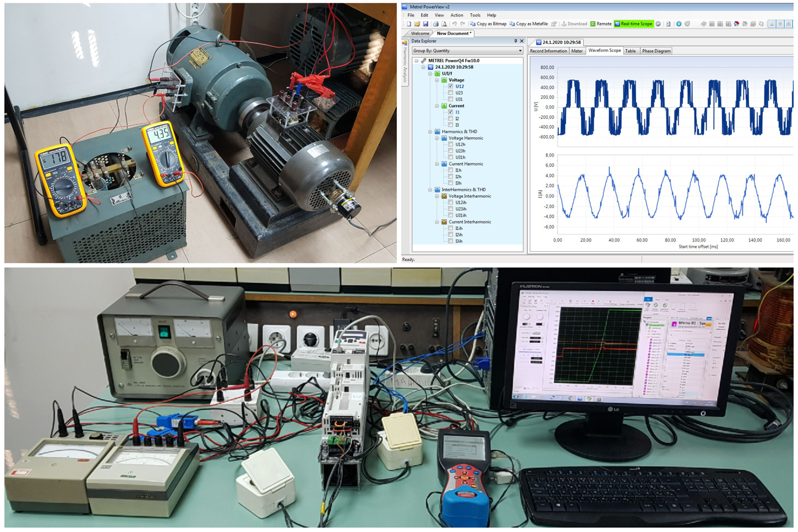
Task: Check the I3 current checkbox
Action: point(451,125)
